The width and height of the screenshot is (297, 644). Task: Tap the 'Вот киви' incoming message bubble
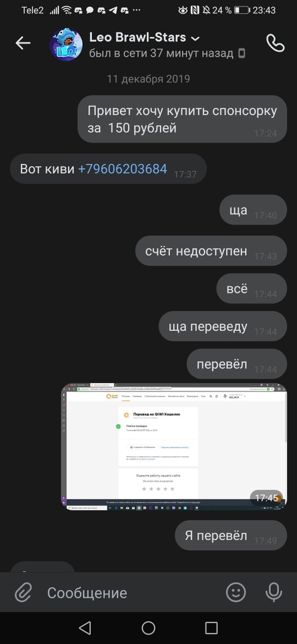pyautogui.click(x=108, y=169)
